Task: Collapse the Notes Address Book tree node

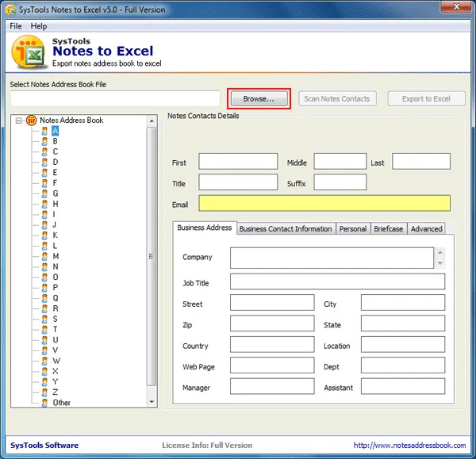Action: pos(18,120)
